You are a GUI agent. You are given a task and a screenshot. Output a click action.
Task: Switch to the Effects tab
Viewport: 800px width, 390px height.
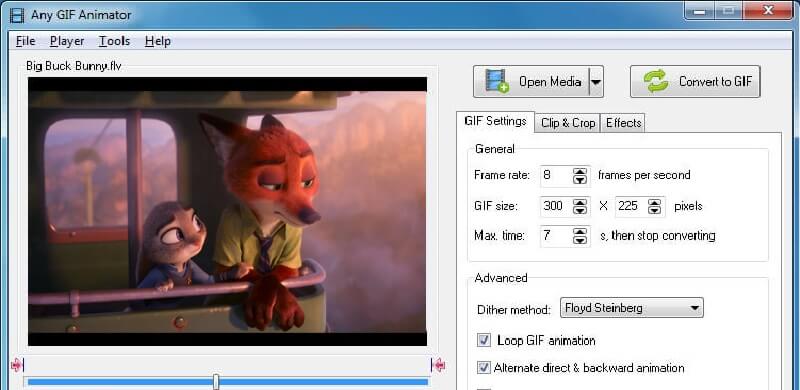pyautogui.click(x=623, y=123)
